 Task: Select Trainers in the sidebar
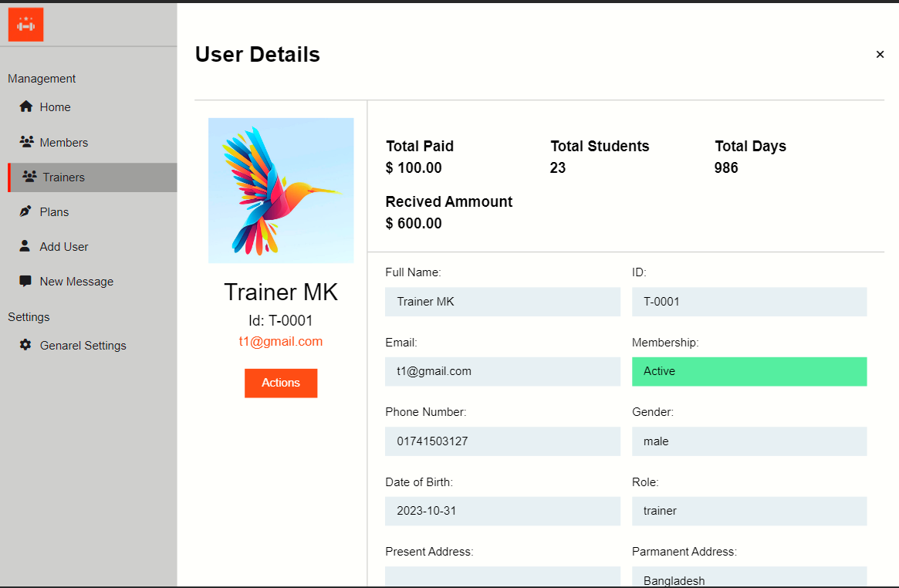point(93,177)
